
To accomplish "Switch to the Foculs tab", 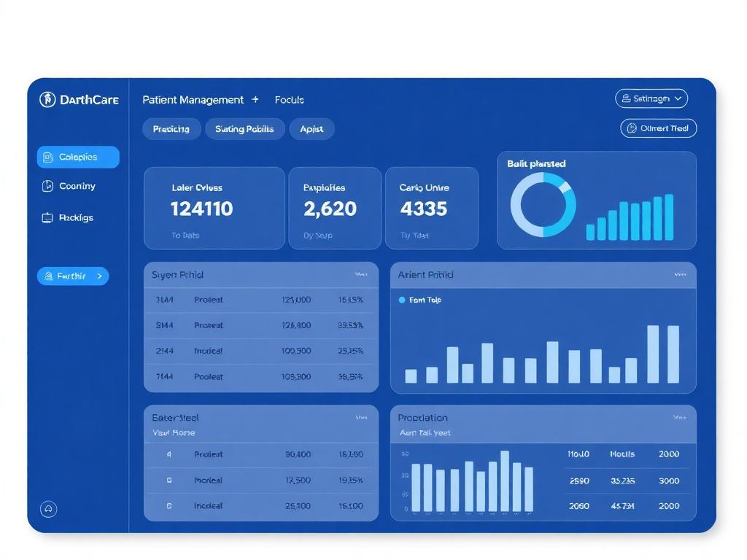I will 289,100.
